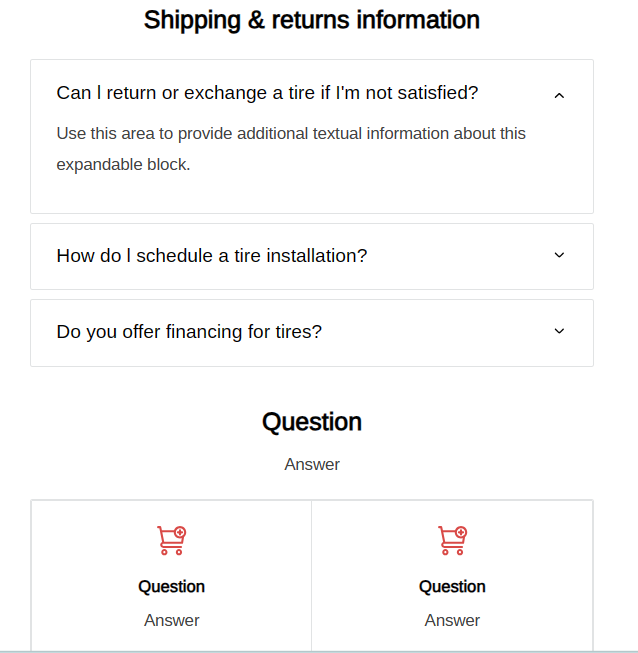
Task: Click "Can I return or exchange a tire" question
Action: point(267,93)
